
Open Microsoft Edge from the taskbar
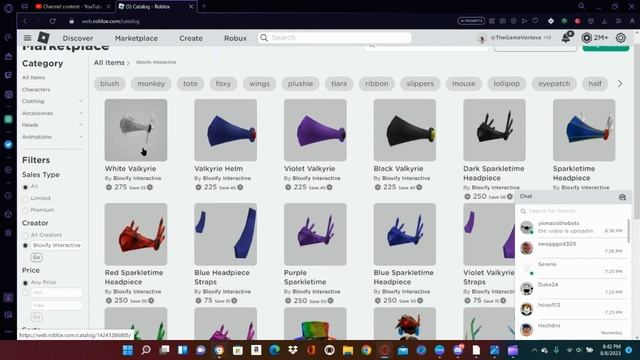[274, 350]
